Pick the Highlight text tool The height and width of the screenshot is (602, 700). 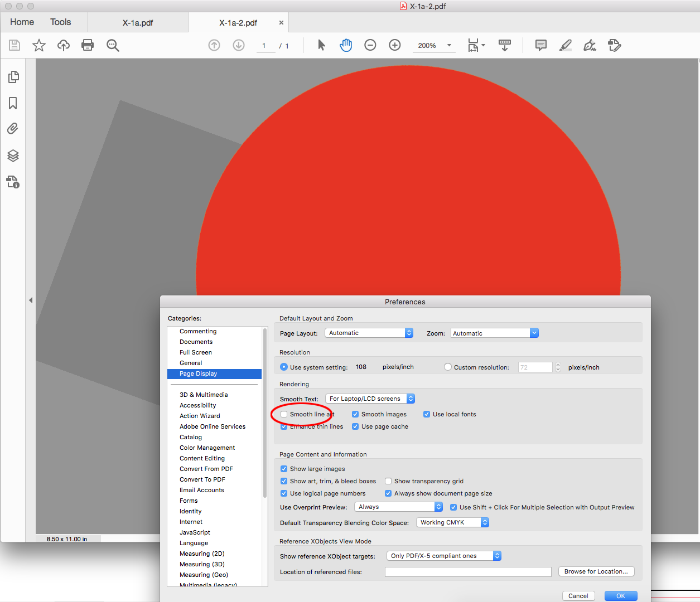tap(565, 45)
